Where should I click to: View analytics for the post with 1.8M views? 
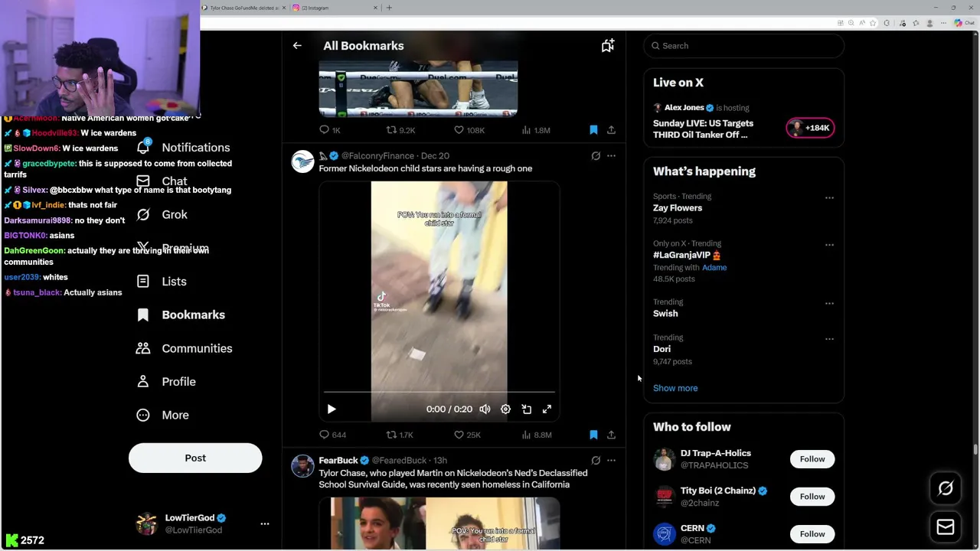coord(535,130)
